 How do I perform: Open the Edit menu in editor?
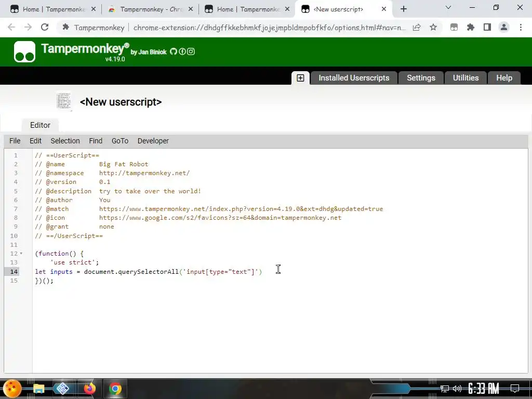(x=35, y=141)
